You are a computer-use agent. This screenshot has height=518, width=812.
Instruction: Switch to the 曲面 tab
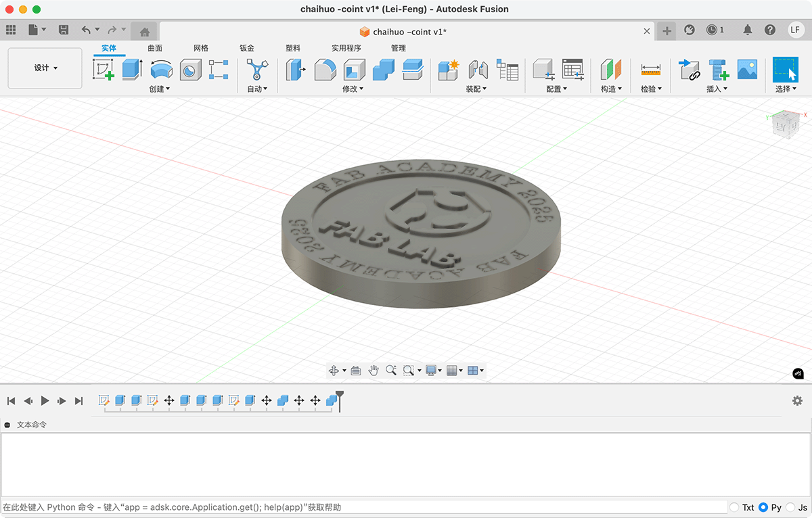click(155, 48)
